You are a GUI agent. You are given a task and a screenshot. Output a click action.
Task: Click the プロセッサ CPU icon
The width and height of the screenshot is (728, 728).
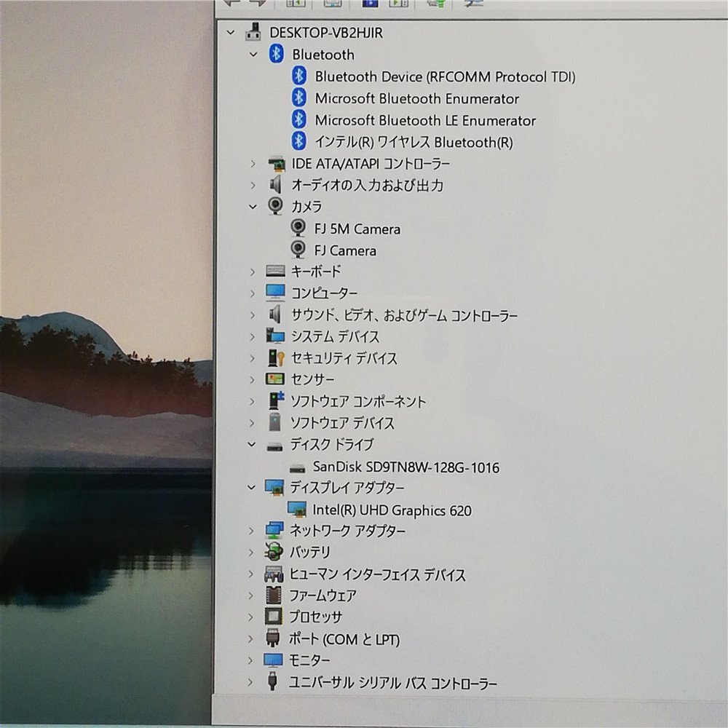[273, 617]
